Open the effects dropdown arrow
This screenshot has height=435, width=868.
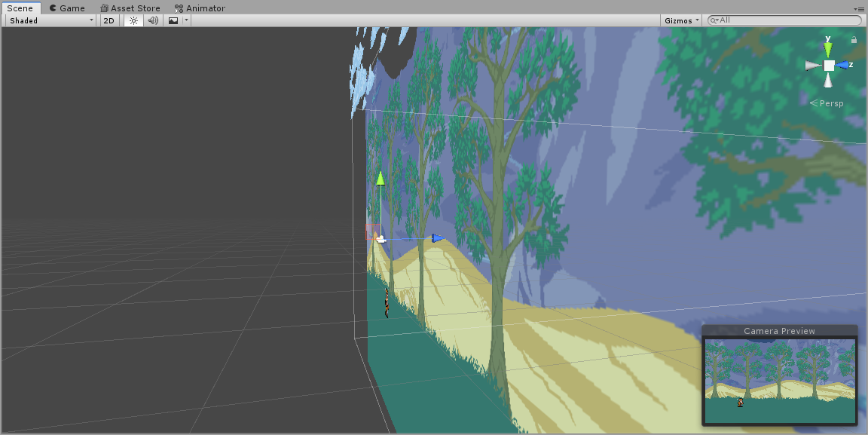pos(185,20)
